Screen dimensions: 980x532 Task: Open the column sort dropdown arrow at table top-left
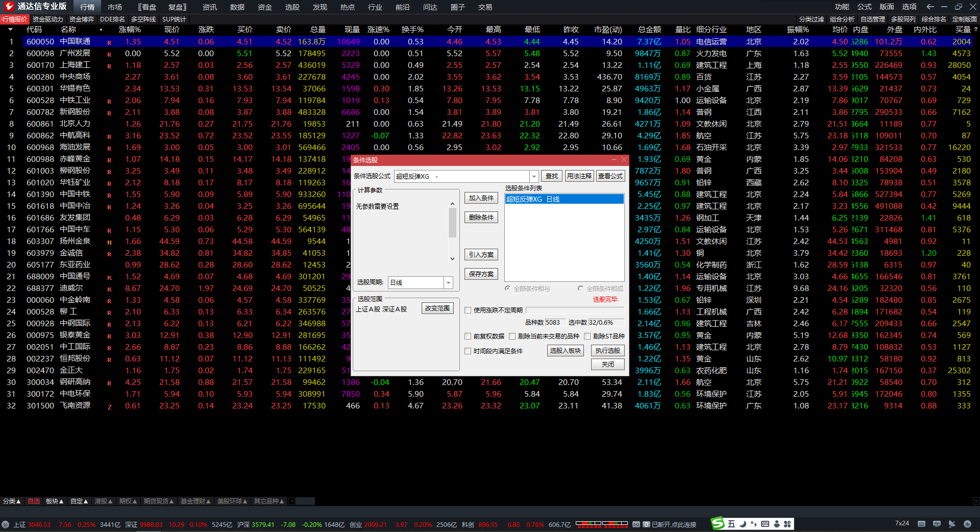click(10, 30)
